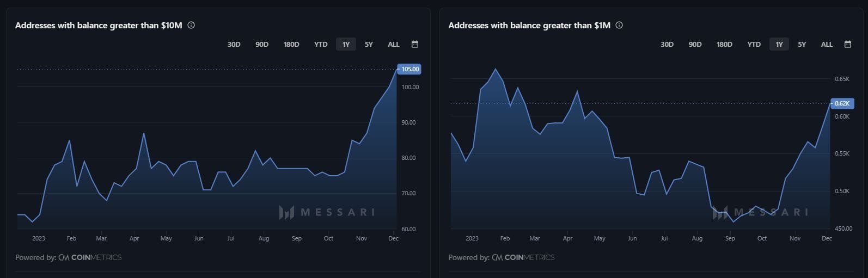Choose YTD range on $10M chart
The image size is (868, 278).
[321, 45]
